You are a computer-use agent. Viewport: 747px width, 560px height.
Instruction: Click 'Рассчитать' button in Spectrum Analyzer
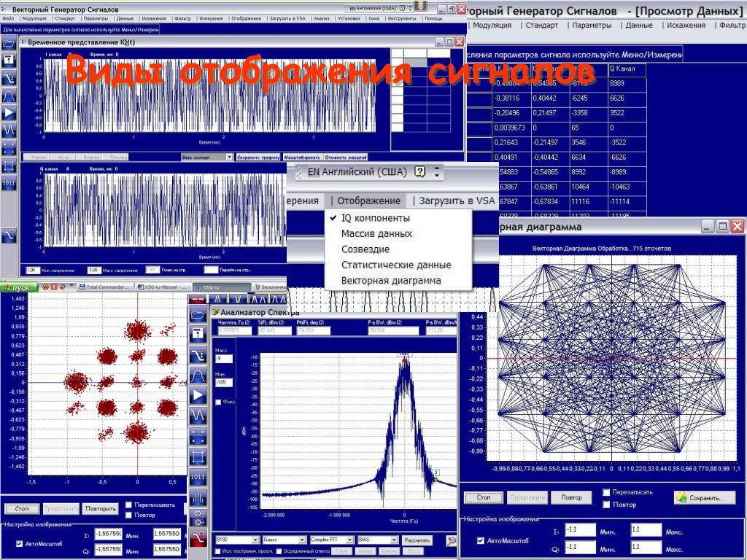(417, 540)
